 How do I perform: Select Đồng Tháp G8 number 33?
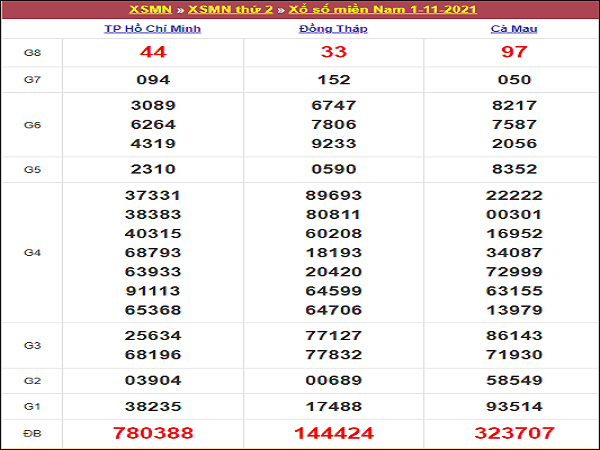pos(333,52)
